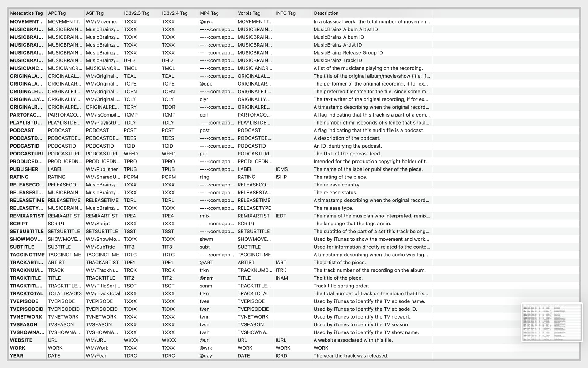Click the INFO Tag column header
This screenshot has width=588, height=368.
(x=285, y=13)
